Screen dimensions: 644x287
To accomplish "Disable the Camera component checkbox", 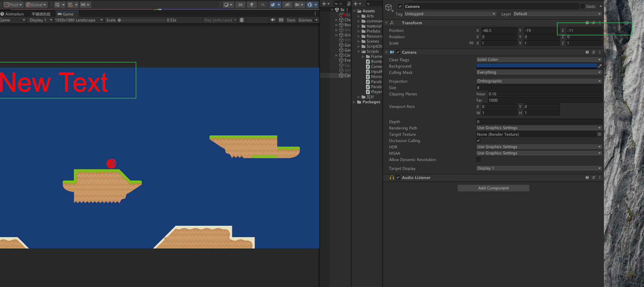I will 398,52.
